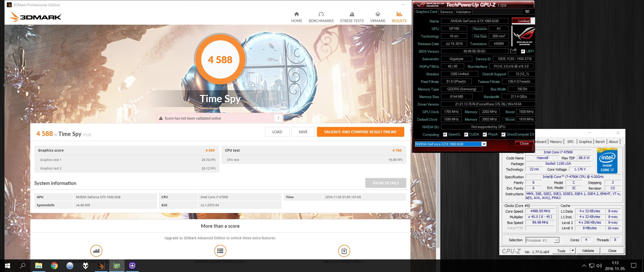644x272 pixels.
Task: Switch to the Sensors tab in GPU-Z
Action: point(446,12)
